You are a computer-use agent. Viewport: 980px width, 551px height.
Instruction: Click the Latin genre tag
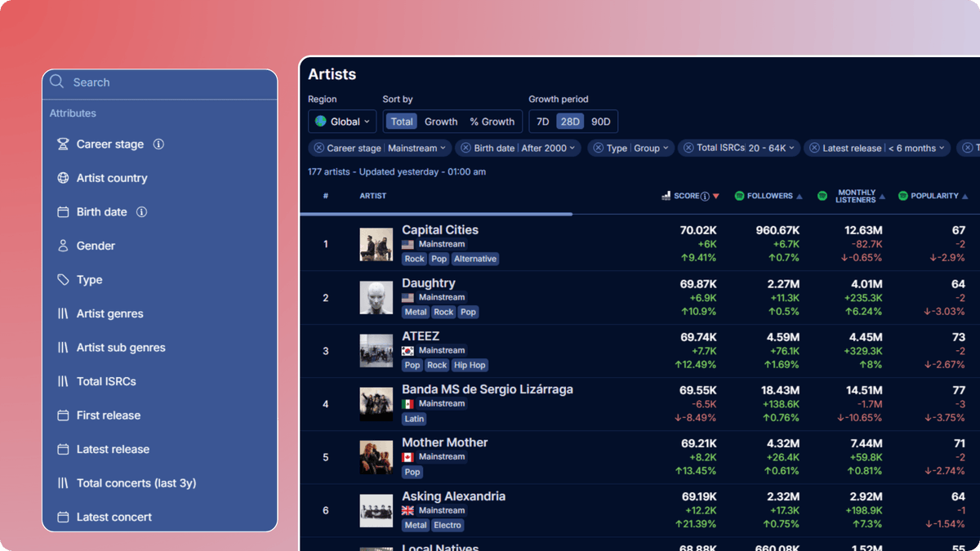click(x=415, y=419)
